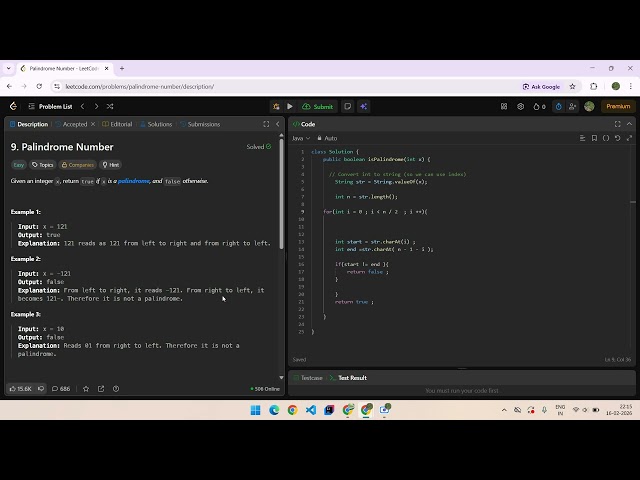The image size is (640, 480).
Task: Follow the palindrome definition link
Action: point(133,181)
